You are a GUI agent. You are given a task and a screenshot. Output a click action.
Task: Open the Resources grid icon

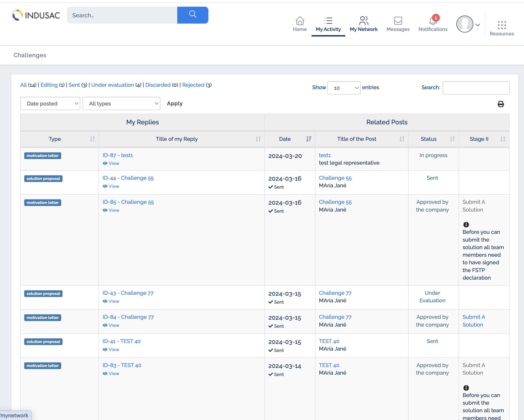(502, 25)
